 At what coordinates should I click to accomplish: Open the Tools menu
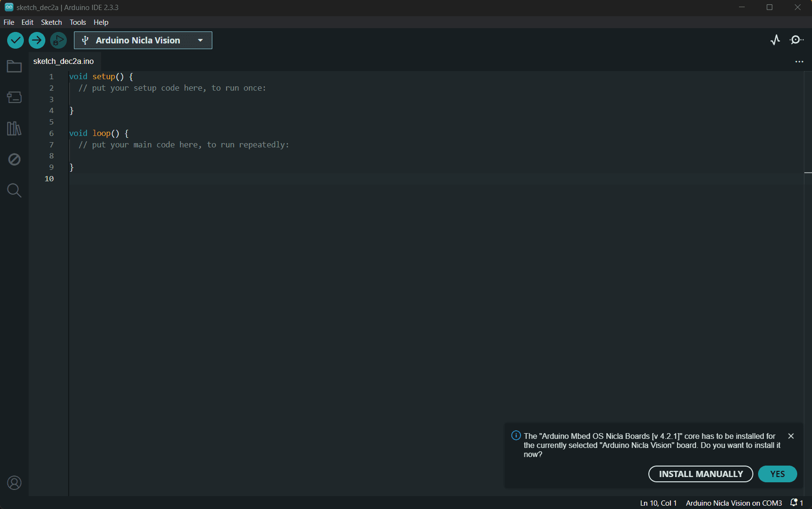[78, 22]
